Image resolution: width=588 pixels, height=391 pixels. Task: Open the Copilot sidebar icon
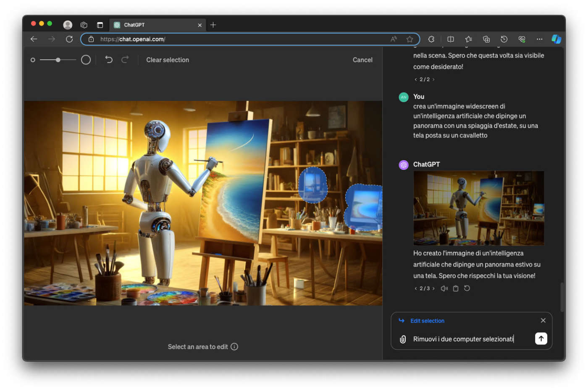tap(556, 39)
